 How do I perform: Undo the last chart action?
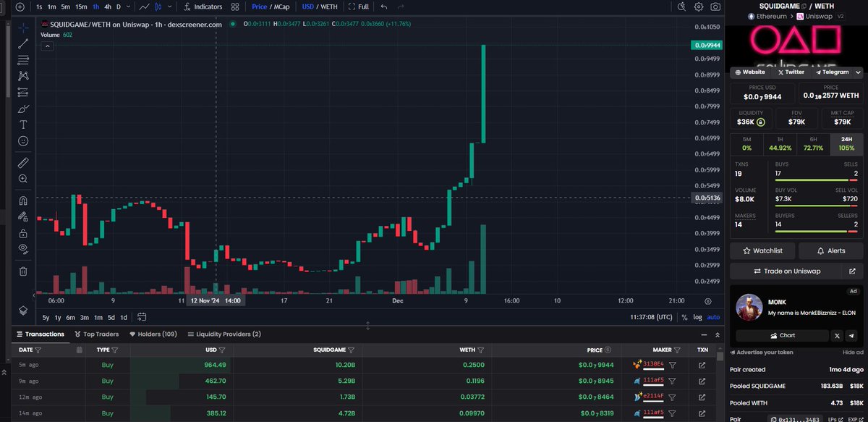click(383, 7)
